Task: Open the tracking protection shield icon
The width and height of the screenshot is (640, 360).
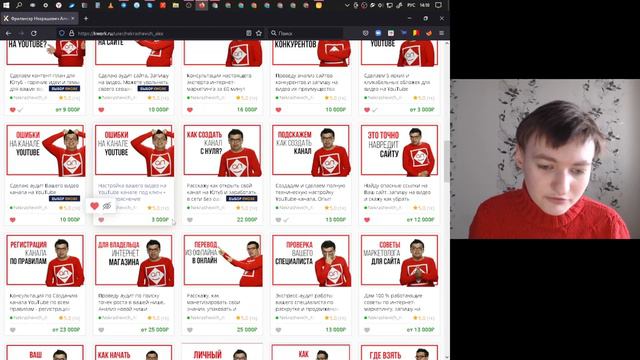Action: [62, 33]
